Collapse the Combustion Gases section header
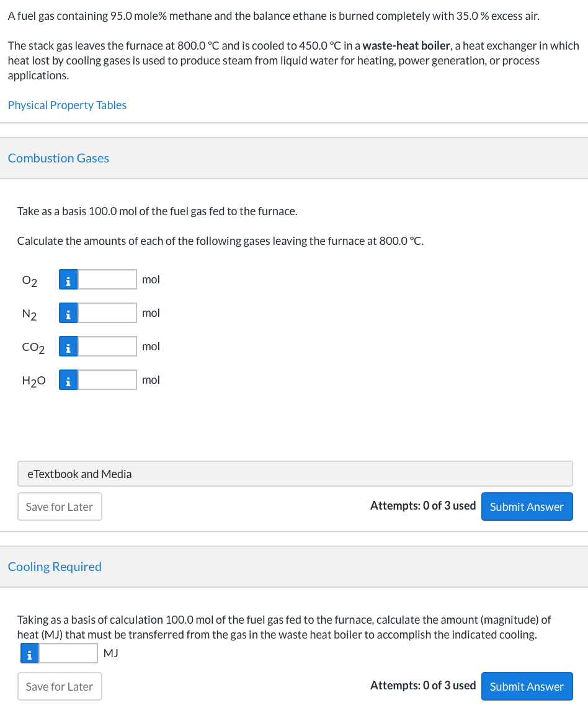Image resolution: width=588 pixels, height=708 pixels. [x=294, y=158]
